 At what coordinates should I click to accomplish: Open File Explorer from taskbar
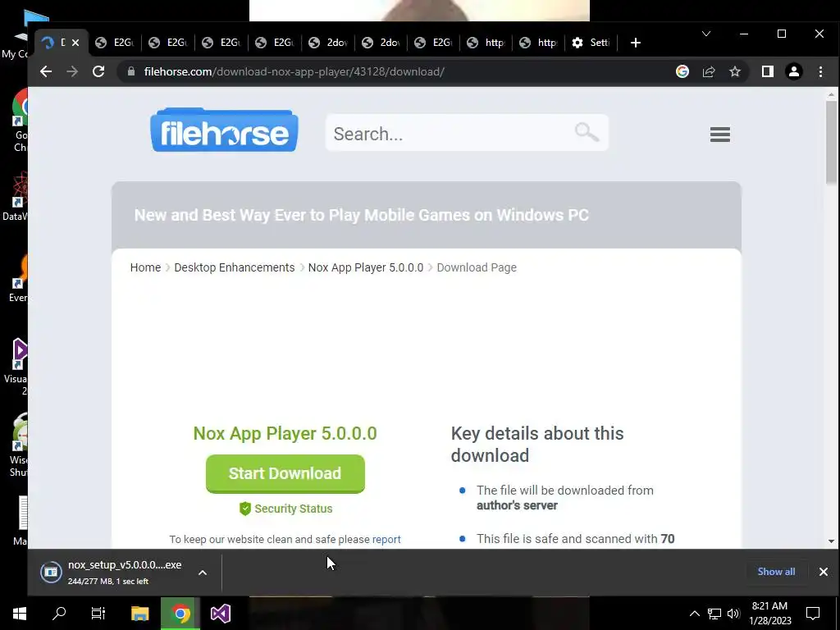139,614
